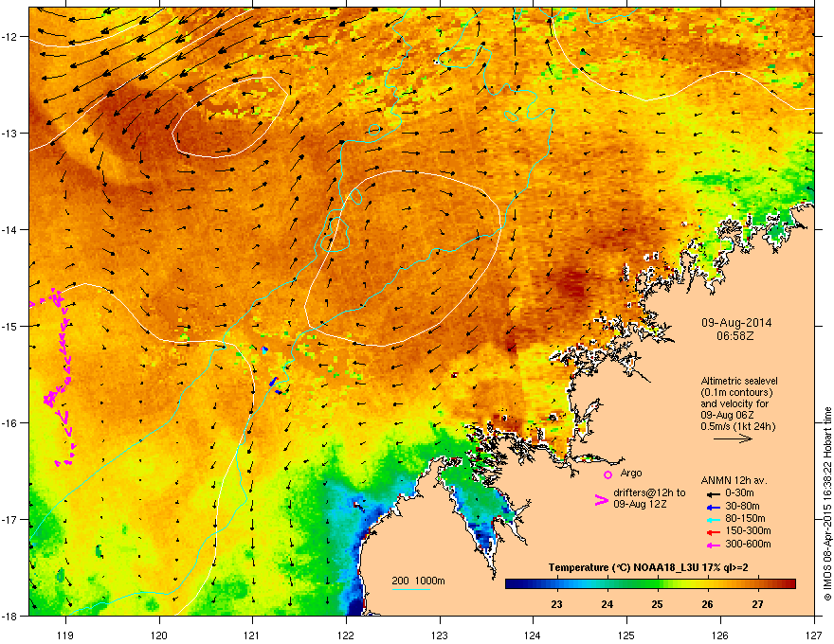Viewport: 834px width, 644px height.
Task: Click color bar tick label 25
Action: (657, 604)
